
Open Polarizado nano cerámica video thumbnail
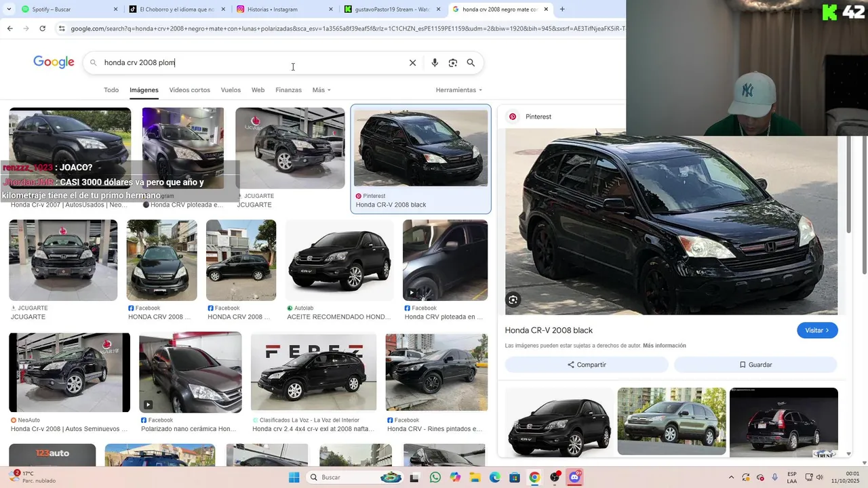(190, 372)
